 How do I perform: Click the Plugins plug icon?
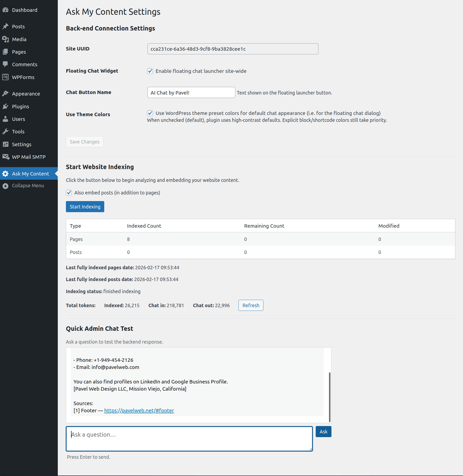point(5,107)
